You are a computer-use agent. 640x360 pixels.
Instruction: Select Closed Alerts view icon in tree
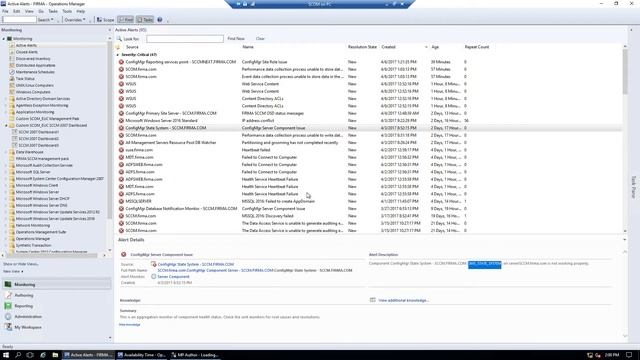[x=12, y=52]
